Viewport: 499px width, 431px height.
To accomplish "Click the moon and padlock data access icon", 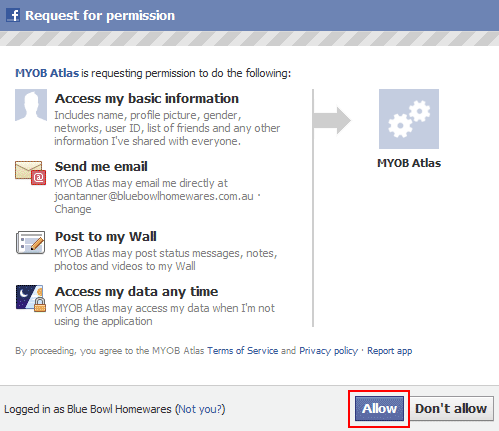I will (x=31, y=298).
